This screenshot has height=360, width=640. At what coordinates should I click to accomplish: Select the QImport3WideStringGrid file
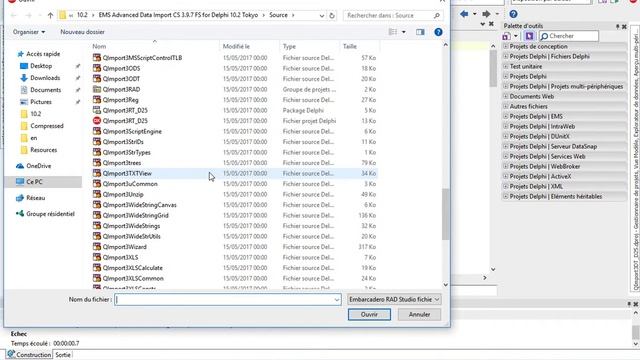coord(235,216)
